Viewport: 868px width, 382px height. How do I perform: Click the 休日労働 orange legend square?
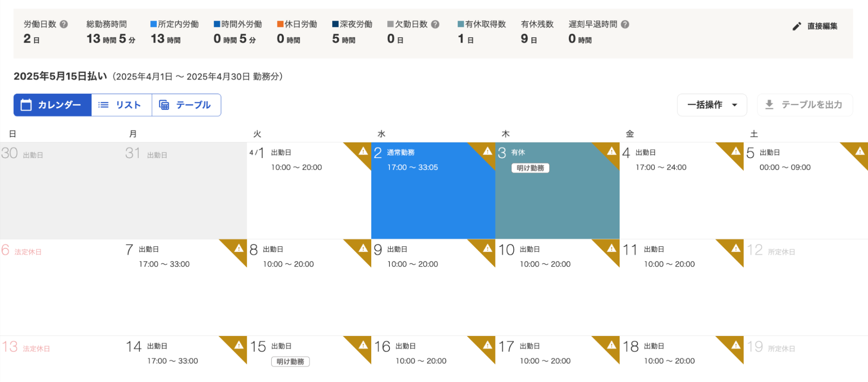[280, 24]
